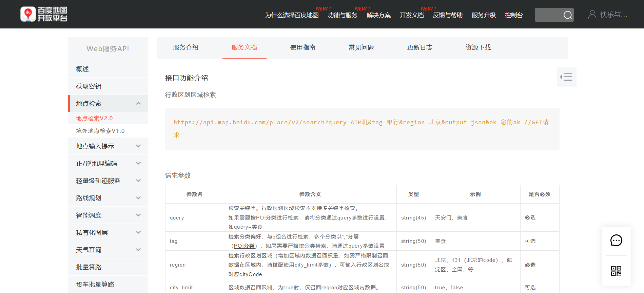Collapse the 地点检索 section chevron

[138, 103]
